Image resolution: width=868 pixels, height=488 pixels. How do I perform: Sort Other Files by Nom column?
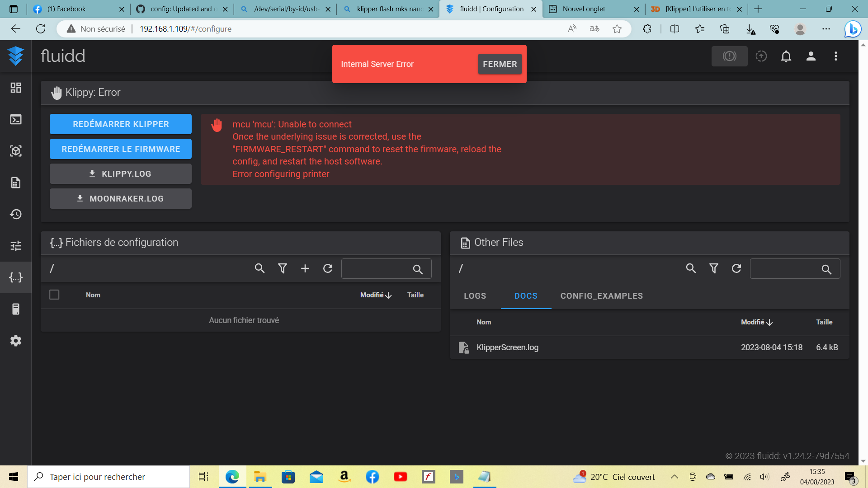[x=484, y=322]
